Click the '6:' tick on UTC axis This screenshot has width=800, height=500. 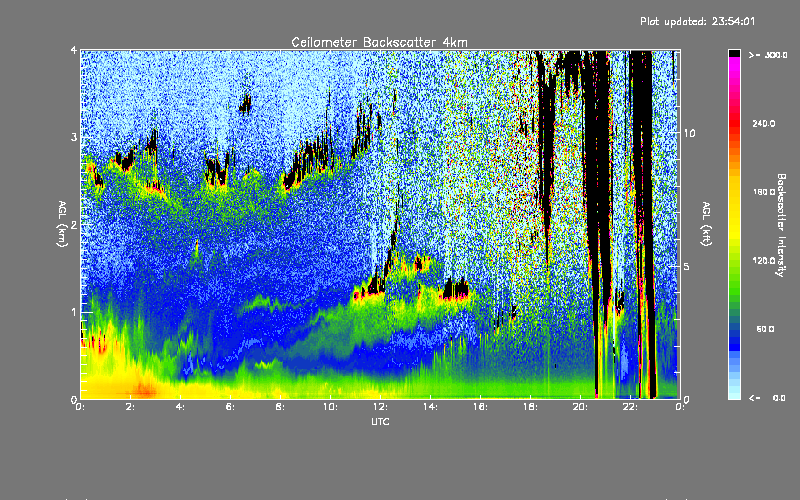[231, 407]
